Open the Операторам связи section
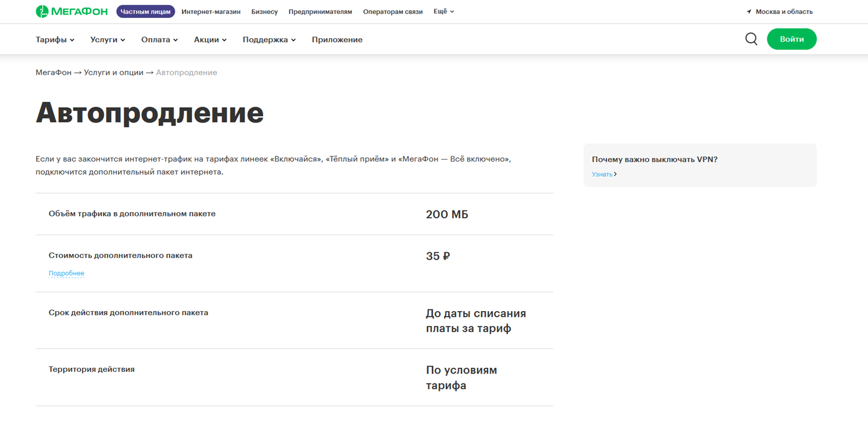 point(393,12)
